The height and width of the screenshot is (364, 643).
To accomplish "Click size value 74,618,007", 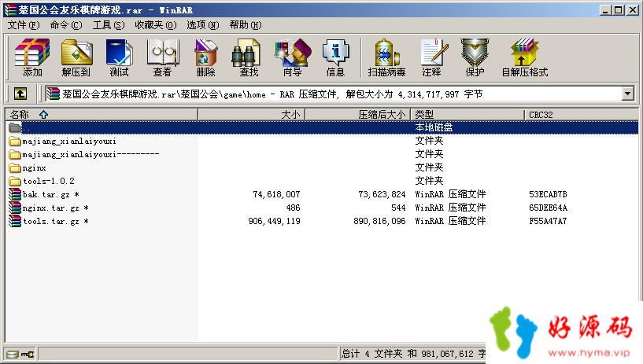I will click(x=276, y=194).
